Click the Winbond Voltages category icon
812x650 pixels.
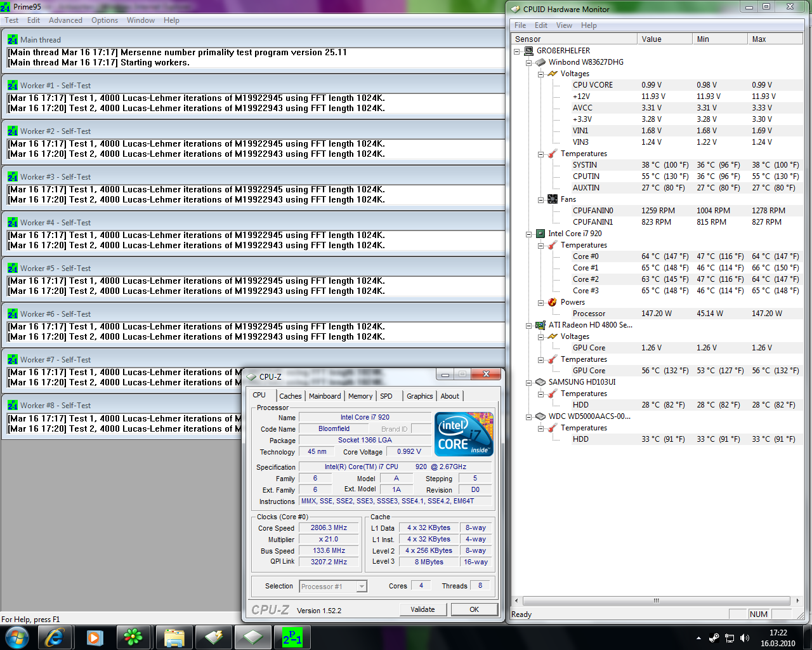coord(553,74)
